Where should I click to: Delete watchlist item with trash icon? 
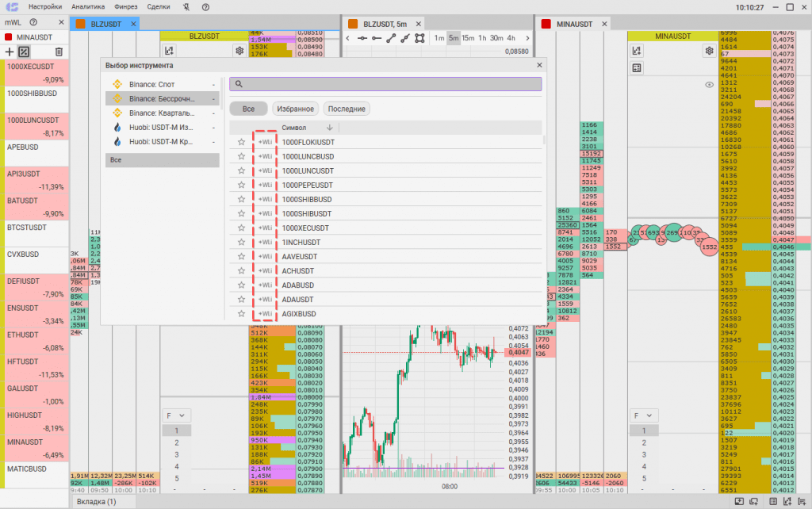[59, 52]
